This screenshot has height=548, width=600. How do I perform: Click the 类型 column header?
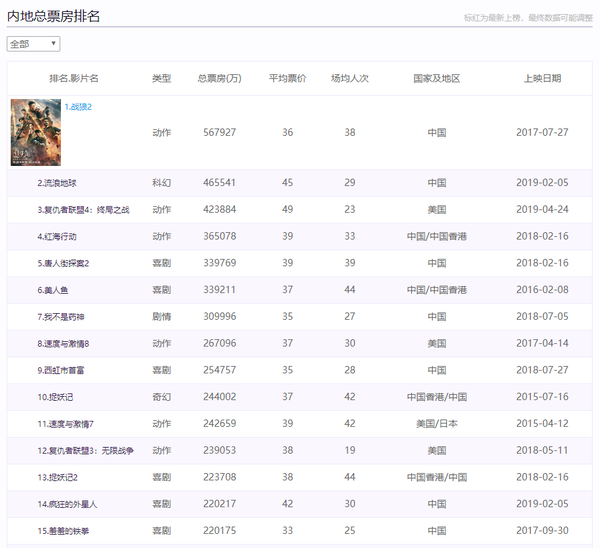pos(161,78)
